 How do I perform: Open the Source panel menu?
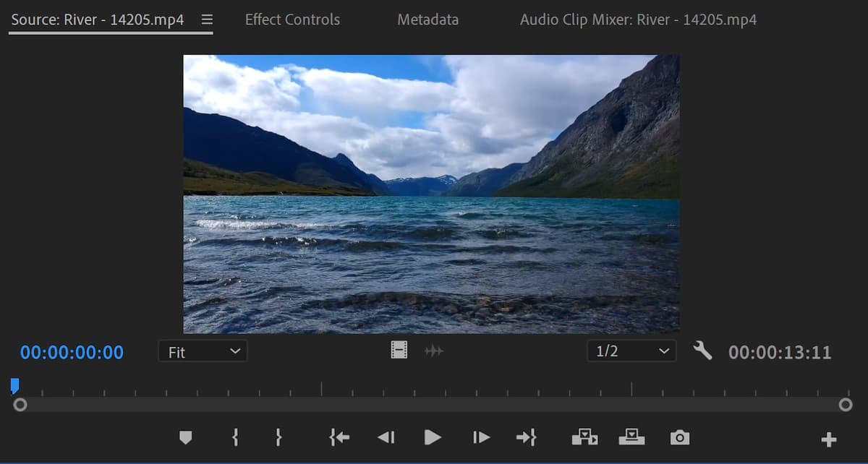pyautogui.click(x=207, y=20)
